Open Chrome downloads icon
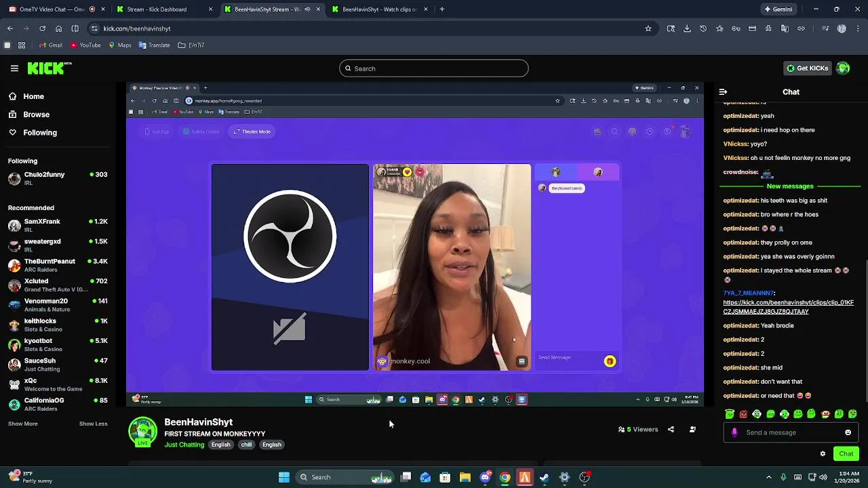868x488 pixels. pos(687,28)
